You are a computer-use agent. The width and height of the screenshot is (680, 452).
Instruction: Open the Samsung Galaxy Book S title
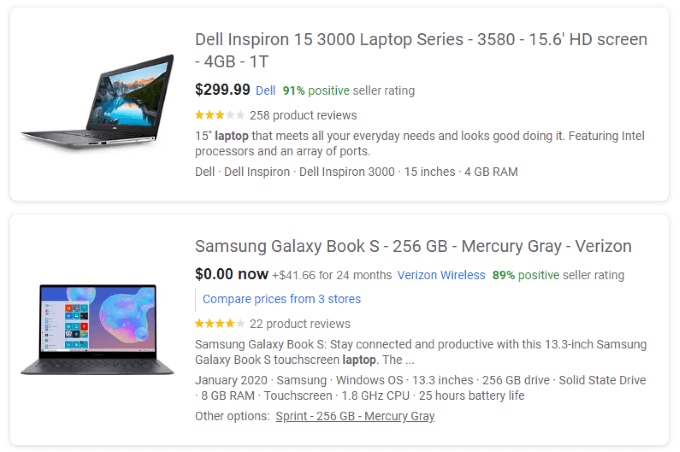[x=413, y=246]
